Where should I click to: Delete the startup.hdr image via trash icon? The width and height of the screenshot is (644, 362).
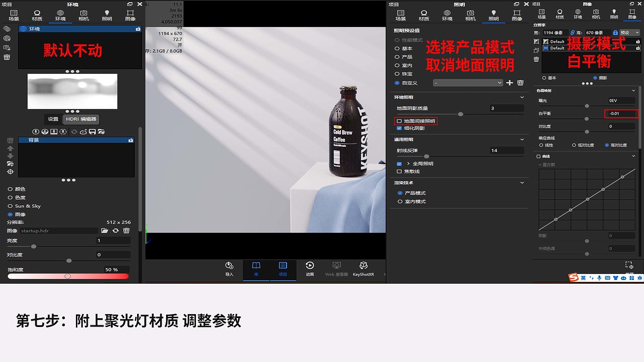pos(126,230)
